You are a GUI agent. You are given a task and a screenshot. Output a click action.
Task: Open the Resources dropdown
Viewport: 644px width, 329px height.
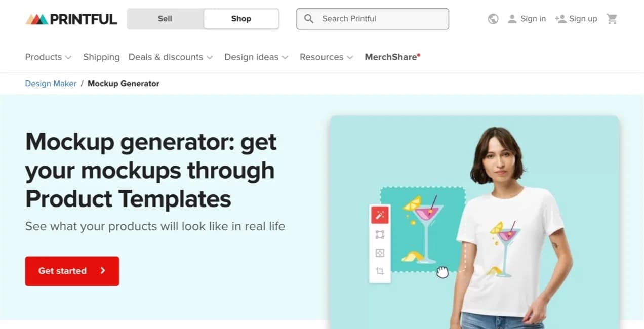pos(327,57)
